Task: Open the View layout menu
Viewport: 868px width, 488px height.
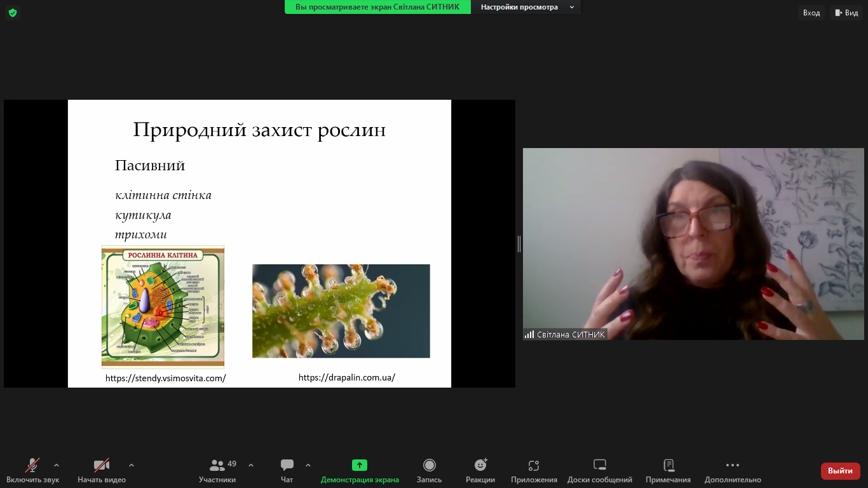Action: 846,13
